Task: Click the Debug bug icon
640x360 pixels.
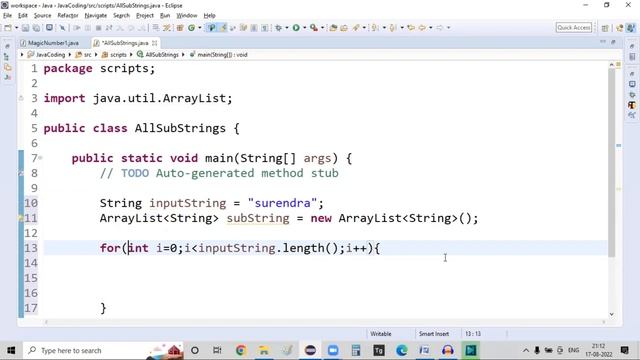Action: [x=279, y=28]
